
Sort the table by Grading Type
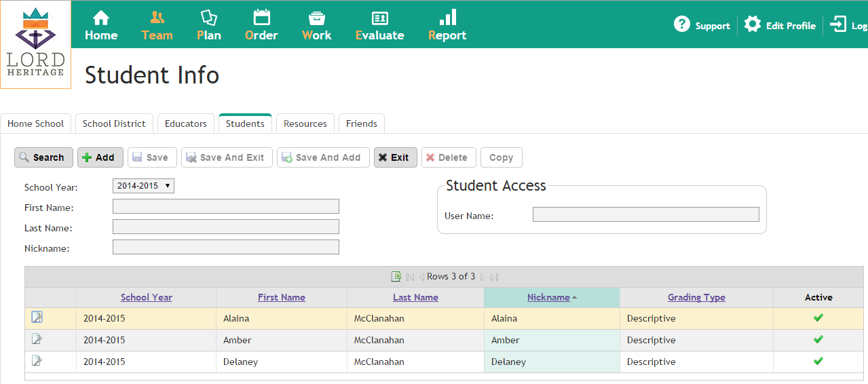[x=696, y=297]
